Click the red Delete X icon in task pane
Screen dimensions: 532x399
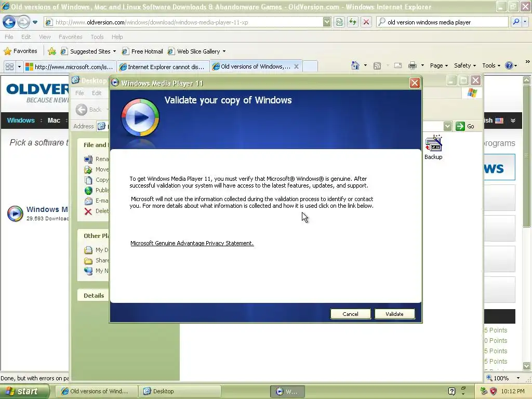[88, 211]
